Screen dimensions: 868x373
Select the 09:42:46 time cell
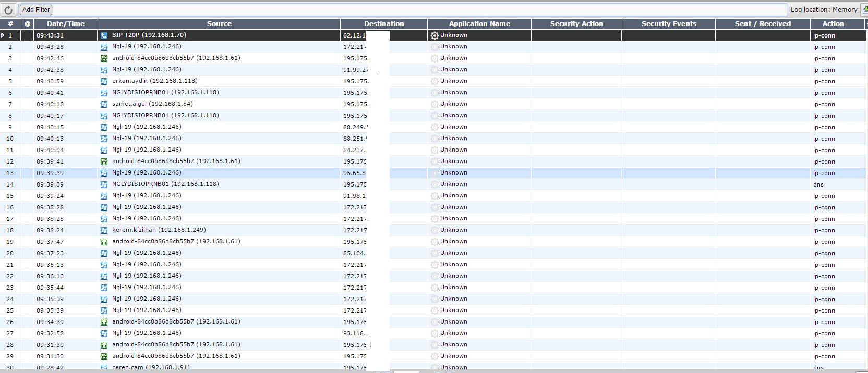(x=50, y=58)
